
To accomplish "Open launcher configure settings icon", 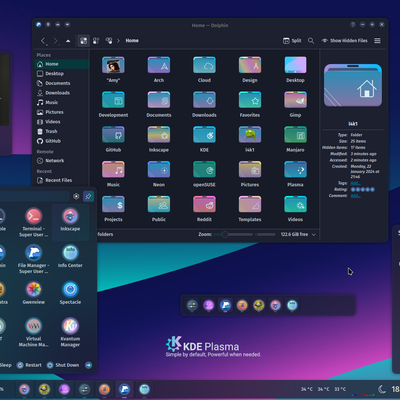I will 76,196.
